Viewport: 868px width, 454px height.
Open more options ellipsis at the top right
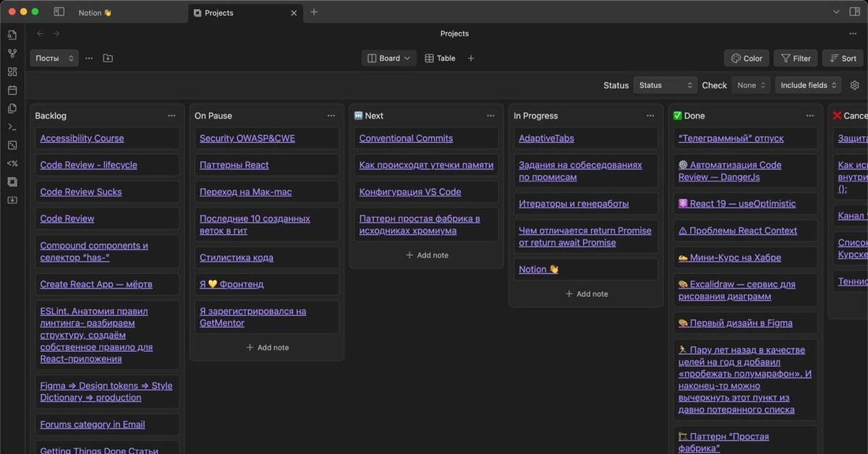click(x=853, y=33)
